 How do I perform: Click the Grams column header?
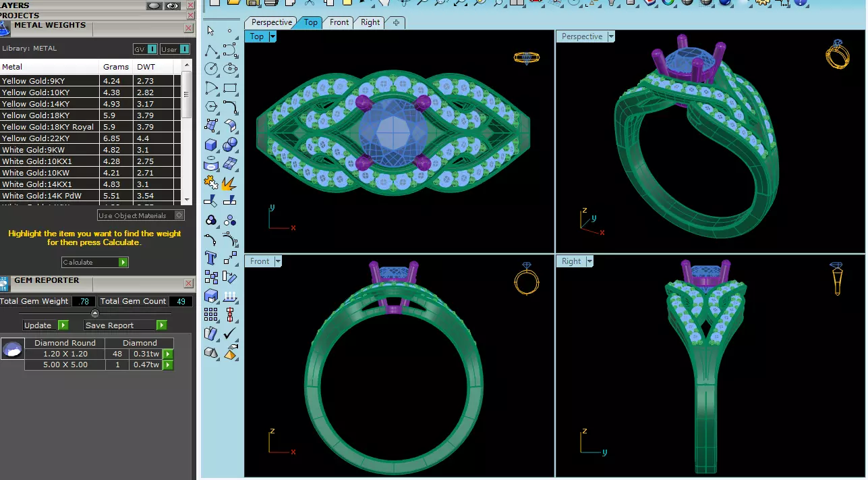pos(117,67)
